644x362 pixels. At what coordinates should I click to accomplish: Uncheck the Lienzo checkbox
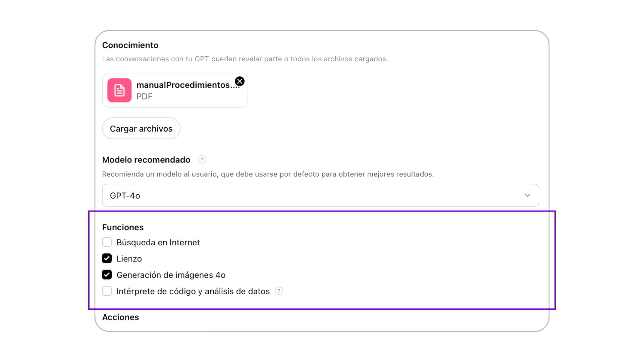pos(107,258)
